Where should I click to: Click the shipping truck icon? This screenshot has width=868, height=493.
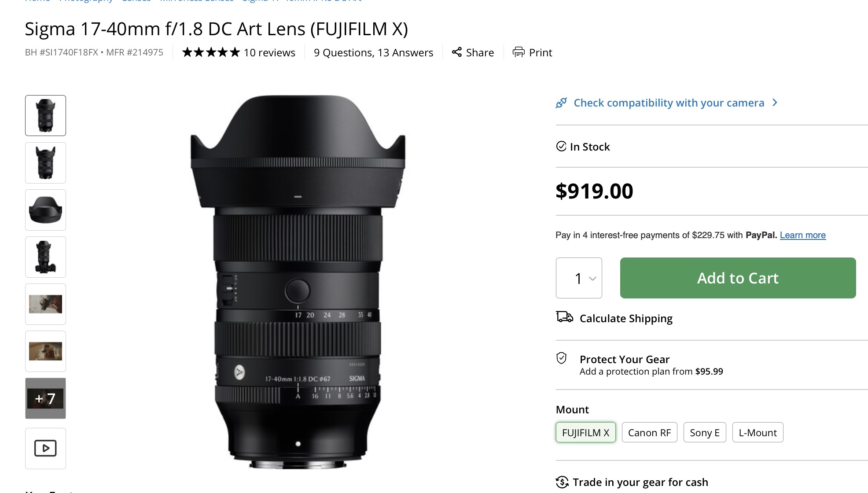click(564, 317)
